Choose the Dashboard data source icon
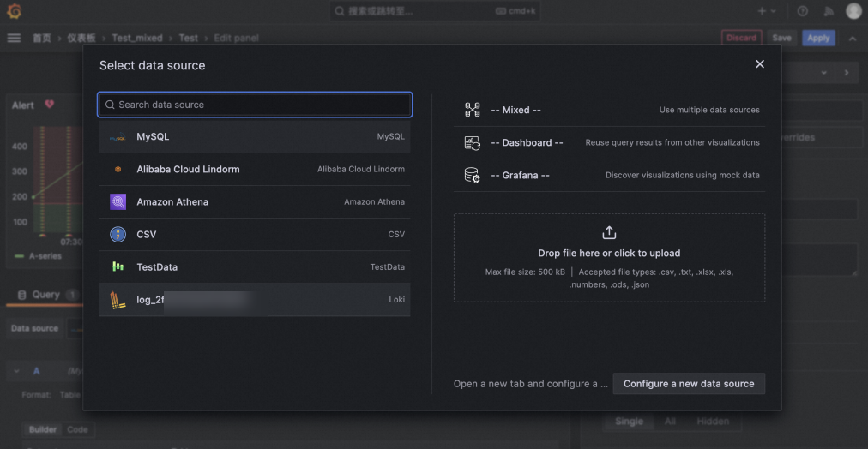Viewport: 868px width, 449px height. tap(472, 142)
